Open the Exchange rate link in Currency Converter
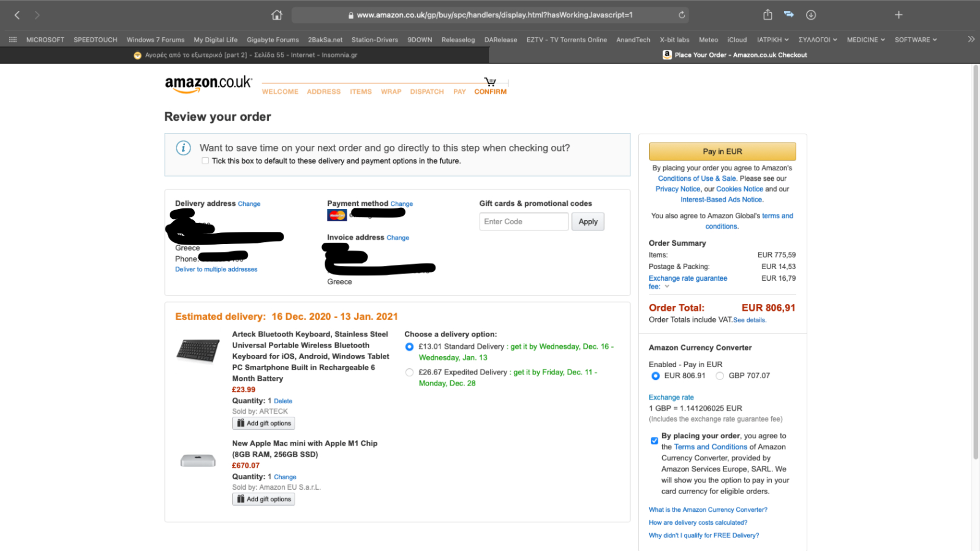980x551 pixels. click(x=671, y=397)
